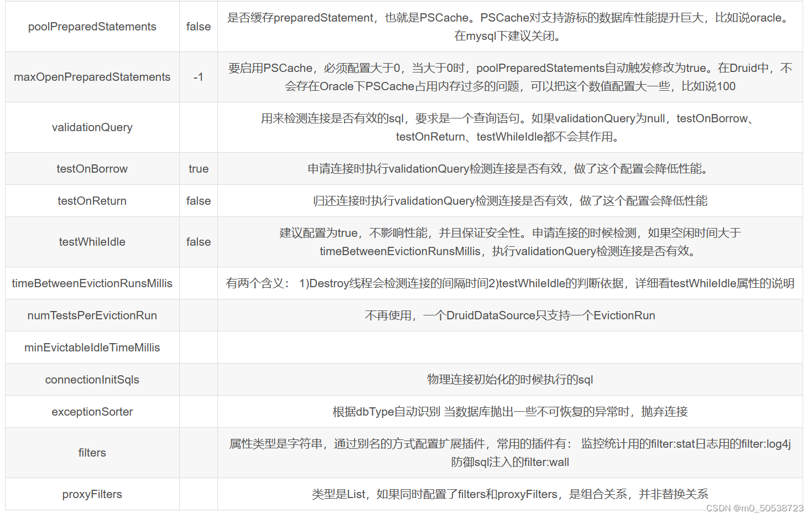Click the false default of testOnReturn
The height and width of the screenshot is (518, 812).
tap(198, 201)
